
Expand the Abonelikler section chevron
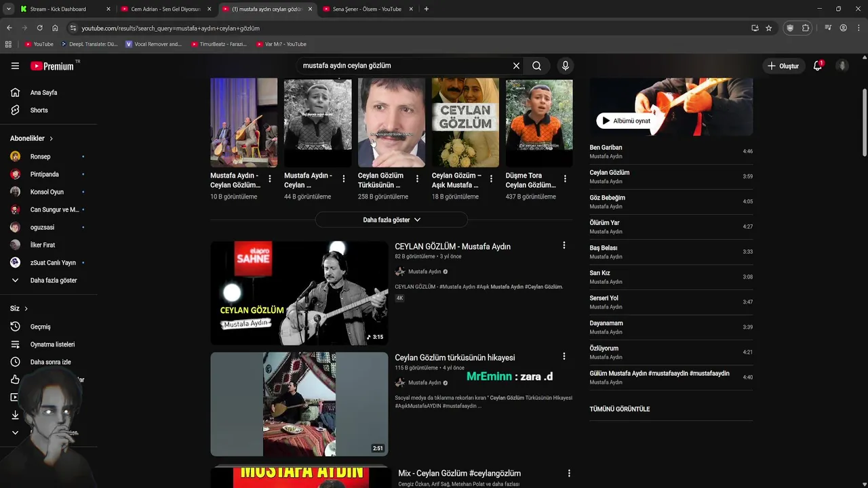[51, 138]
